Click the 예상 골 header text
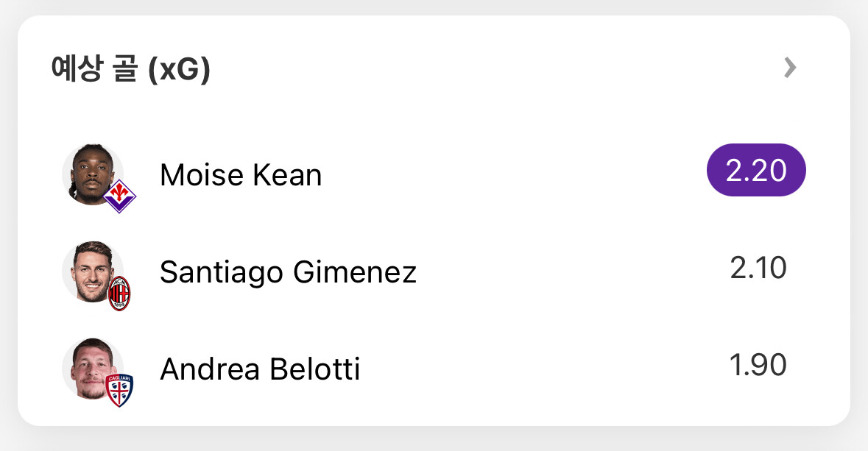This screenshot has height=451, width=868. click(94, 70)
